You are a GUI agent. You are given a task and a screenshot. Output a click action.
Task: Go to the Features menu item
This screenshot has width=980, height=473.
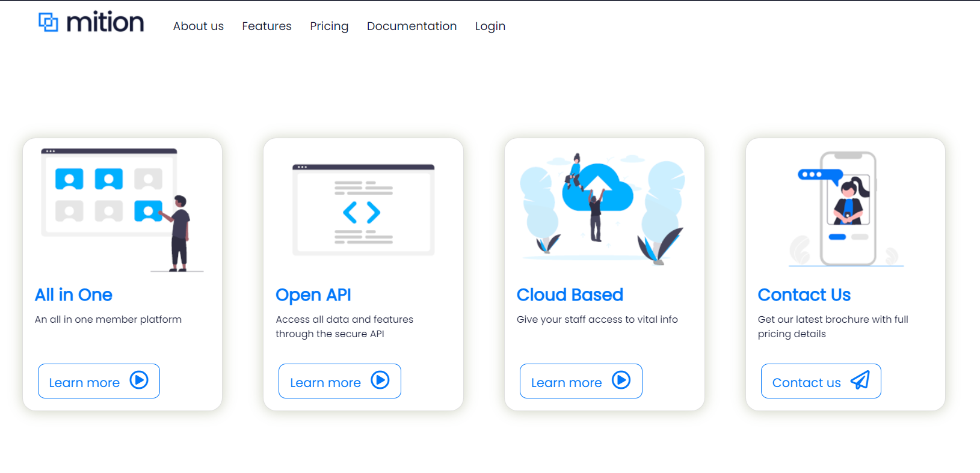click(x=267, y=26)
